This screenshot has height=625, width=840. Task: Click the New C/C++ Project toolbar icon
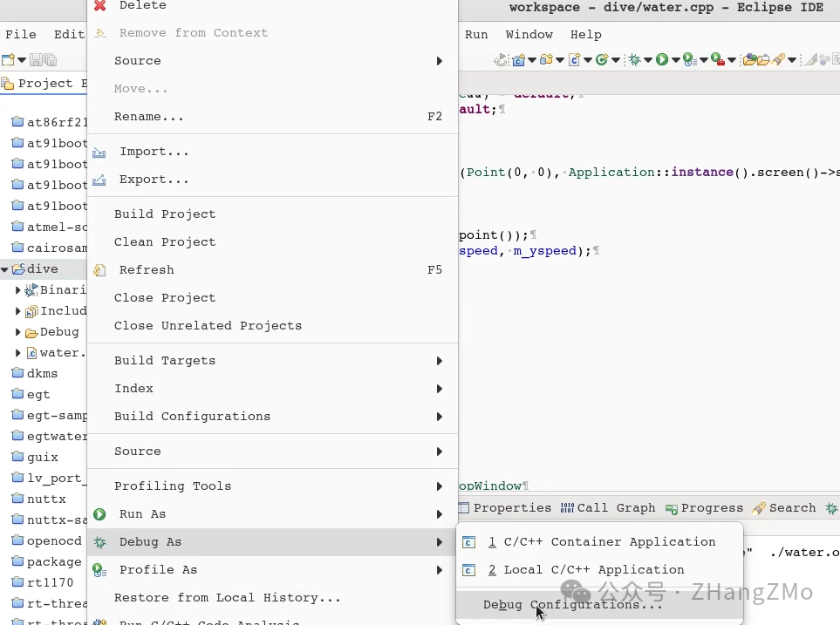(x=518, y=60)
